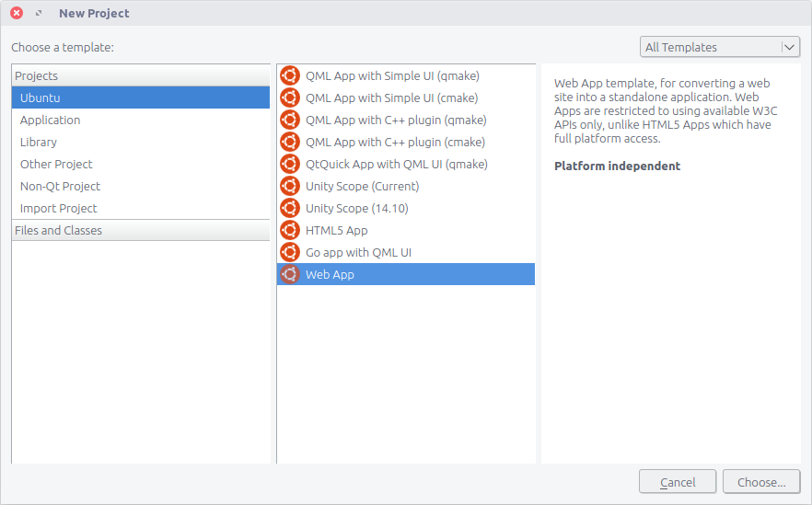Click the Web App template description text

point(666,110)
